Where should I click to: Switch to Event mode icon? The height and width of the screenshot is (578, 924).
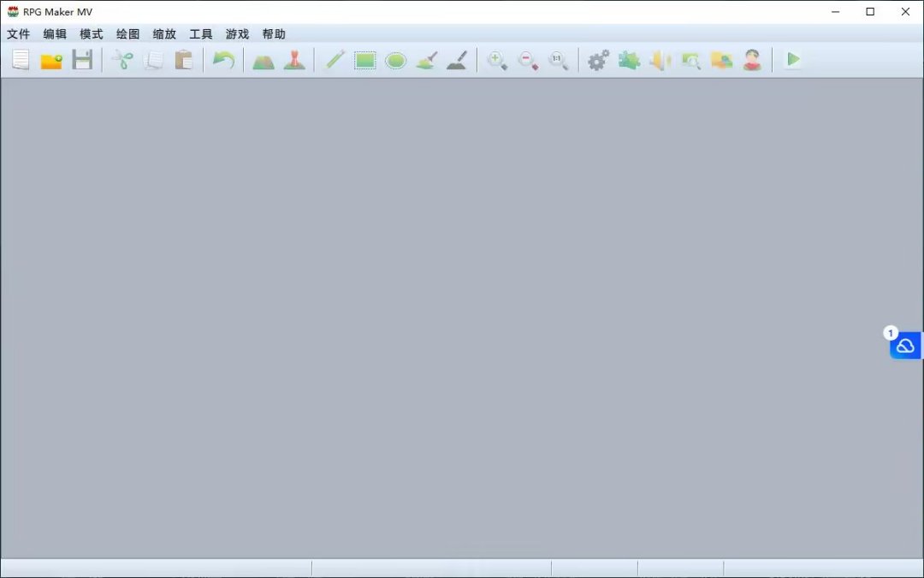pyautogui.click(x=294, y=60)
